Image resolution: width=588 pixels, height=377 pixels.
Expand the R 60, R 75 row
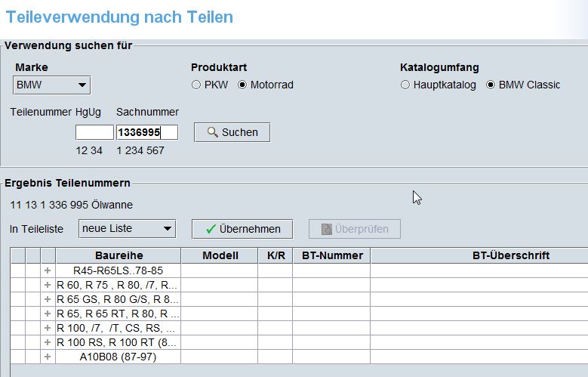[x=48, y=285]
